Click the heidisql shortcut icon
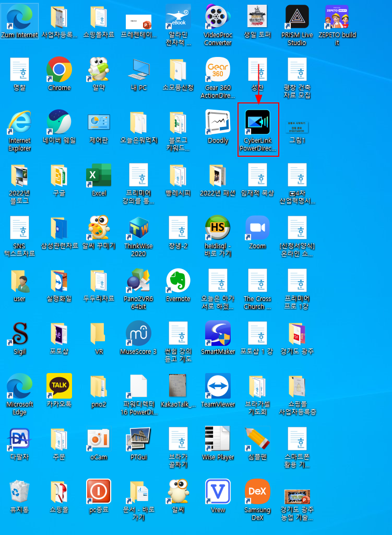This screenshot has height=535, width=392. pos(218,228)
